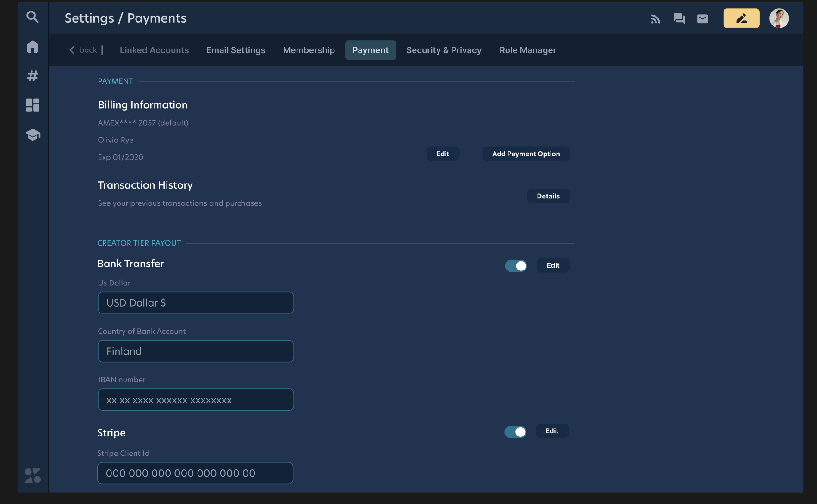Edit the Bank Transfer settings
Viewport: 817px width, 504px height.
tap(553, 265)
